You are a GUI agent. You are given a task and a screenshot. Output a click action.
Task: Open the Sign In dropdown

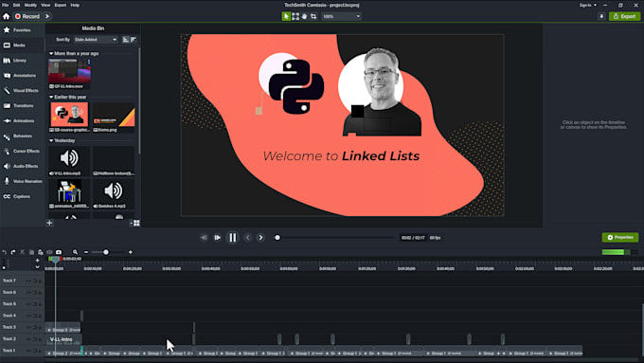[x=588, y=5]
